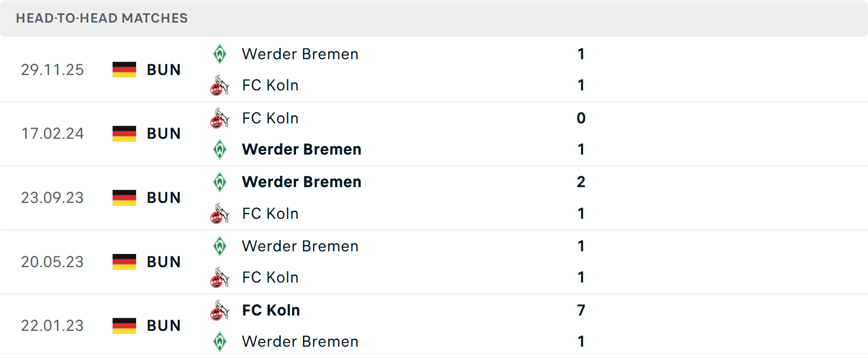Select the 29.11.25 date
Screen dimensions: 868x358
pyautogui.click(x=52, y=70)
